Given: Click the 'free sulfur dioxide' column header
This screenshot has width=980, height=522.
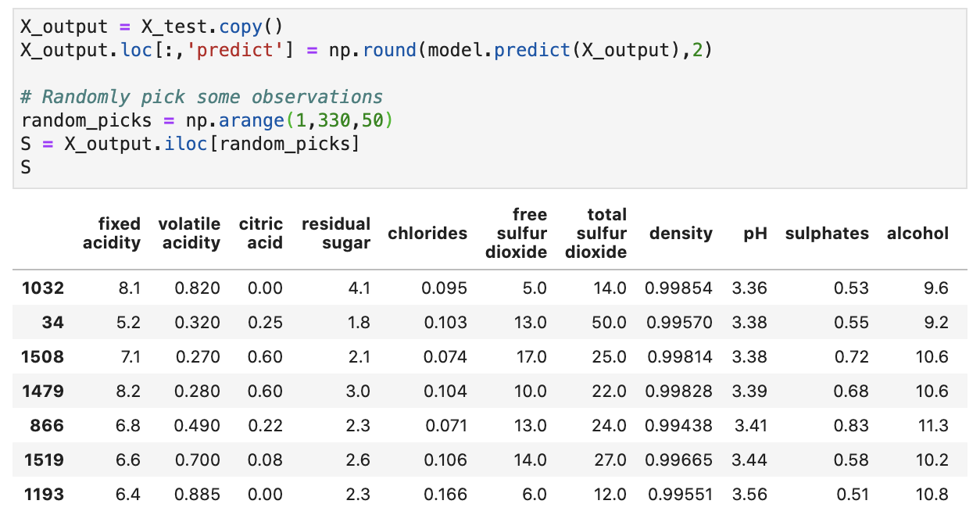Looking at the screenshot, I should [522, 233].
